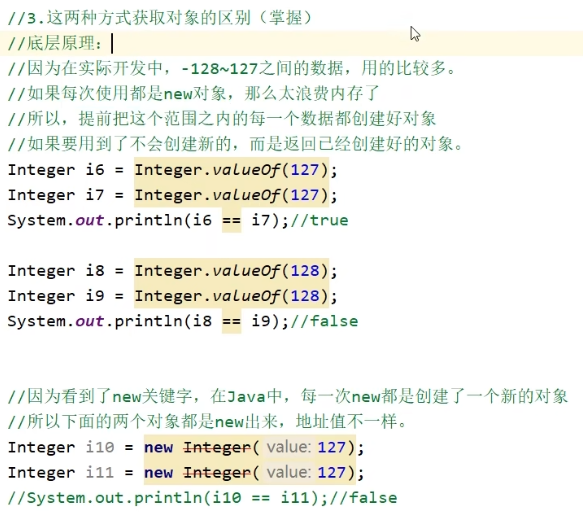Click variable name i10 in its declaration
583x512 pixels.
click(100, 447)
